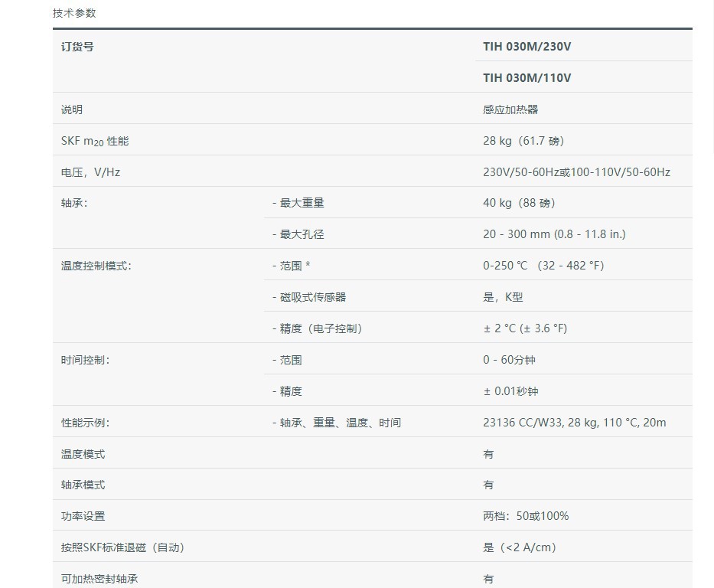714x588 pixels.
Task: Click the 功率设置 row label
Action: 83,517
